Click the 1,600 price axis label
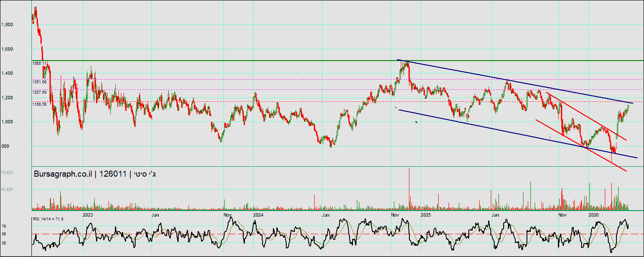Image resolution: width=644 pixels, height=257 pixels. (7, 49)
